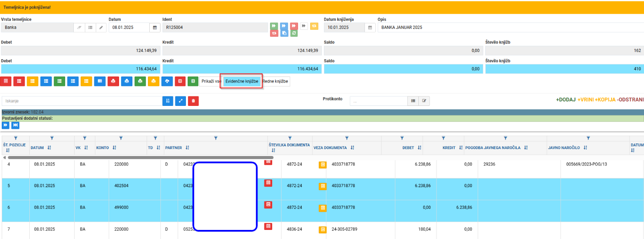Click the yellow loop arrows icon near Ident
This screenshot has width=644, height=239.
click(x=314, y=26)
